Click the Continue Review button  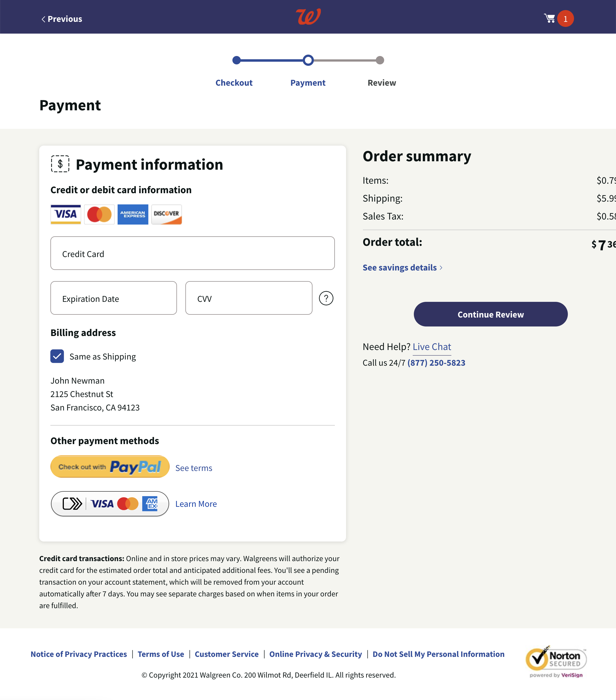(490, 314)
